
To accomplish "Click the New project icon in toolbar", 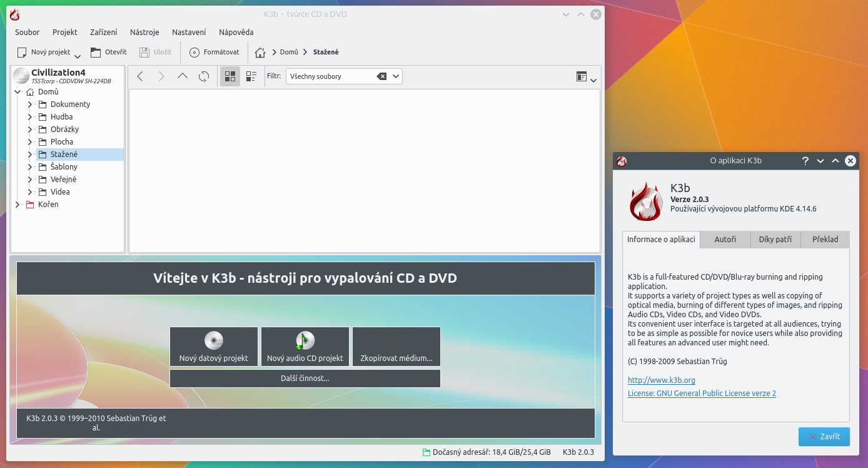I will point(22,53).
